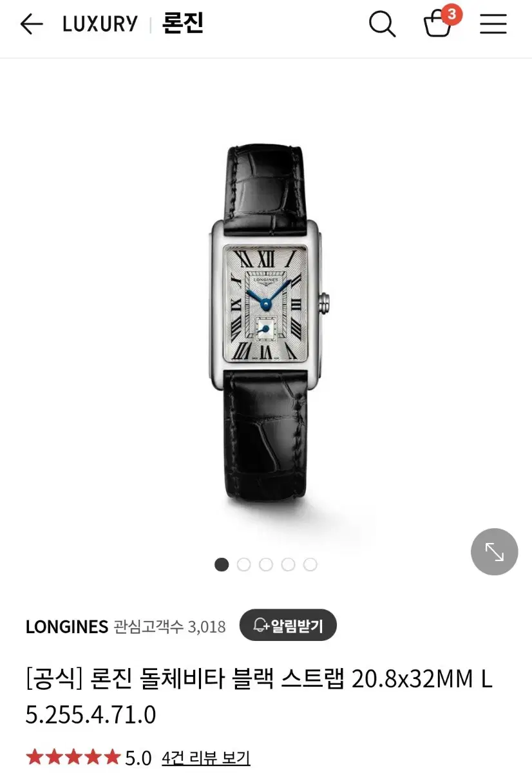Viewport: 532px width, 773px height.
Task: Tap the LUXURY logo in header
Action: point(100,24)
